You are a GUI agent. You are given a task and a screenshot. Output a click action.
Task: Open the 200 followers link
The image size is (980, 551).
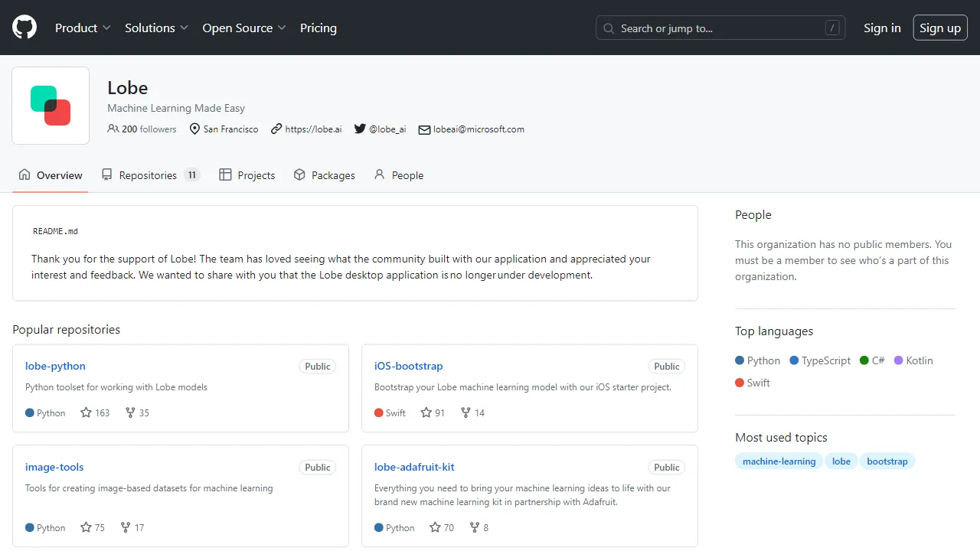(142, 129)
